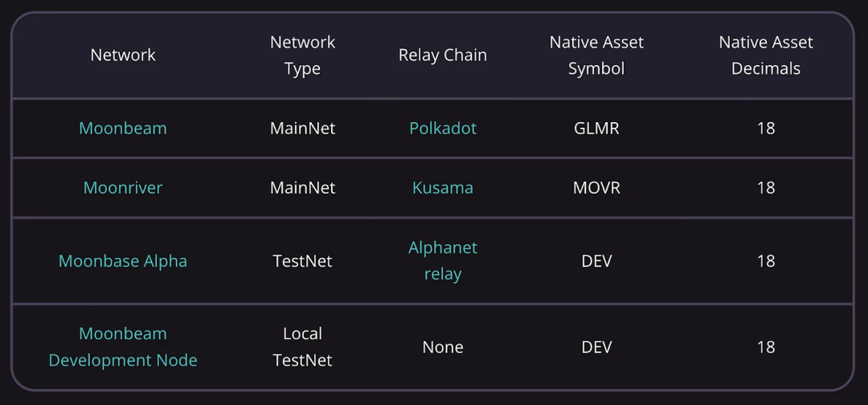Click the Relay Chain column header
Image resolution: width=868 pixels, height=405 pixels.
443,55
